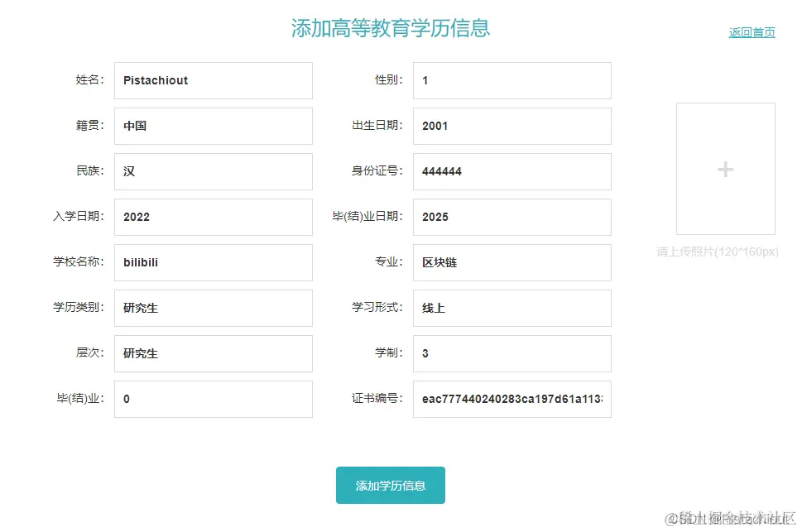Click the 籍贯 field containing 中国
Screen dimensions: 802x532
[x=213, y=126]
